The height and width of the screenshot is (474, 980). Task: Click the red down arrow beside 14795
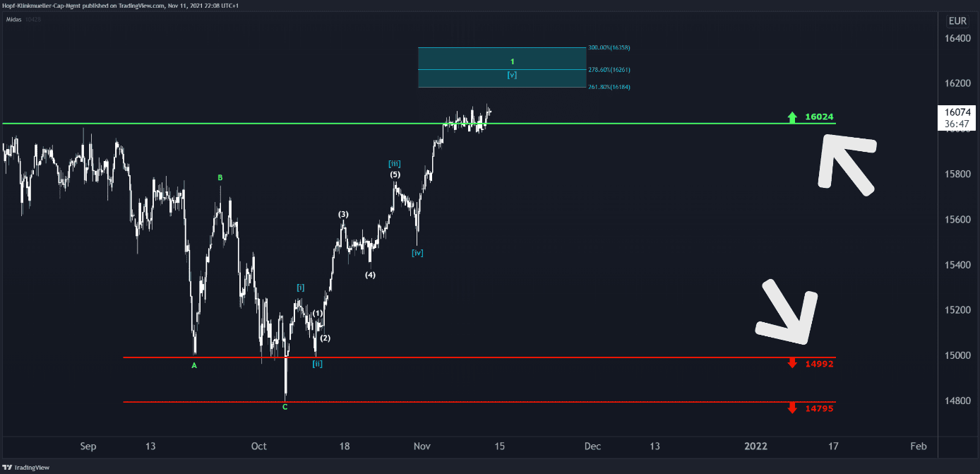point(792,408)
